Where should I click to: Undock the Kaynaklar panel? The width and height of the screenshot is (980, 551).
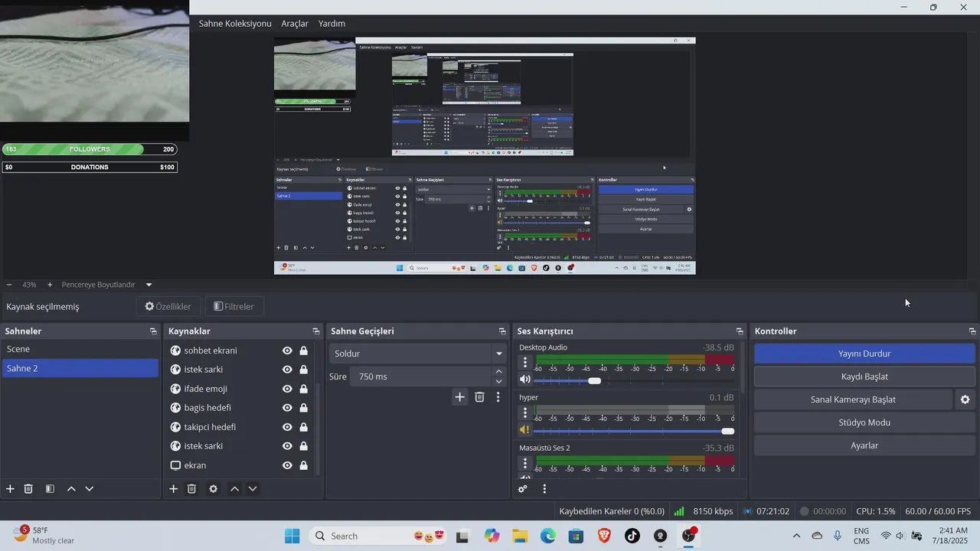pyautogui.click(x=315, y=331)
